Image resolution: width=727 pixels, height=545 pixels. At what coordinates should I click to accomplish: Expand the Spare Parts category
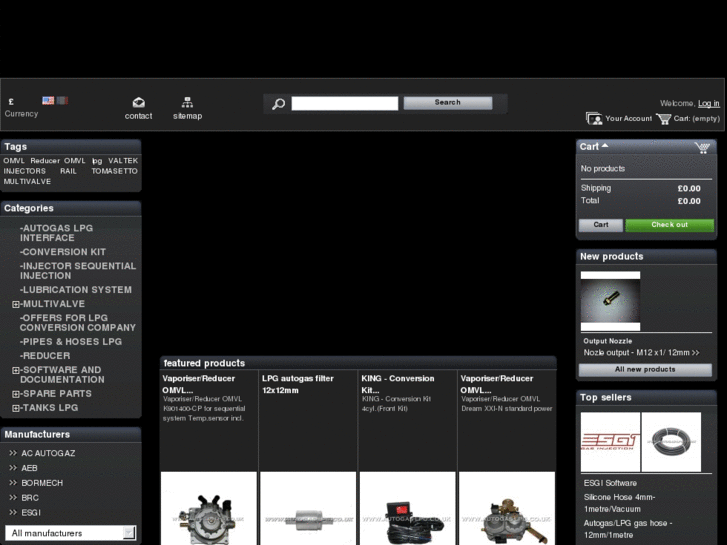[x=16, y=394]
